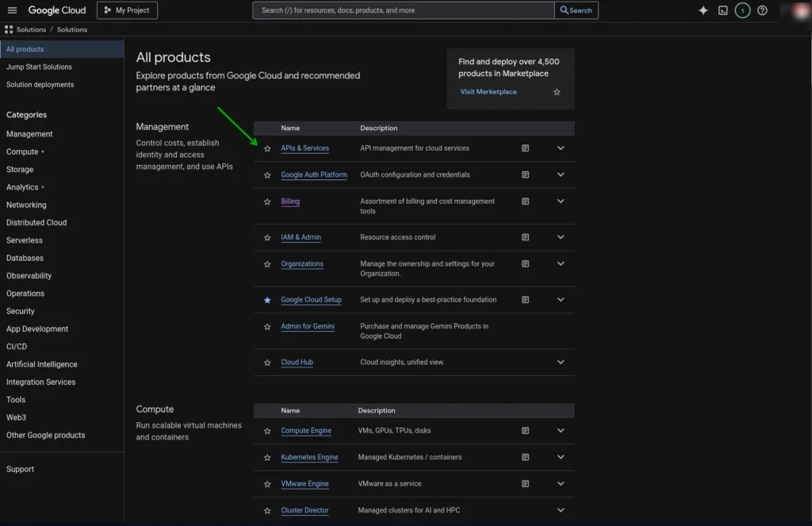Activate Cloud Shell terminal icon

[722, 10]
